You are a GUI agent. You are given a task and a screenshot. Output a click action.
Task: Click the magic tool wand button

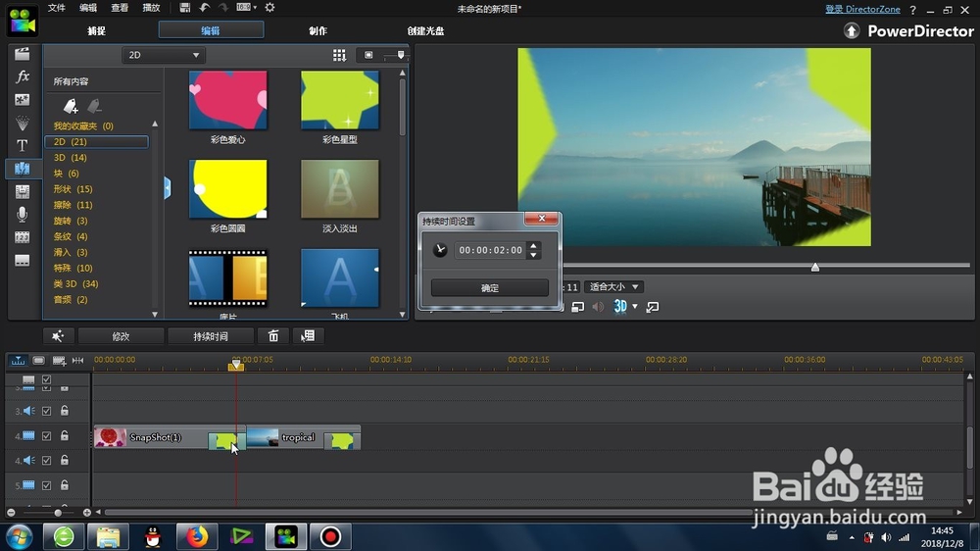(x=58, y=336)
